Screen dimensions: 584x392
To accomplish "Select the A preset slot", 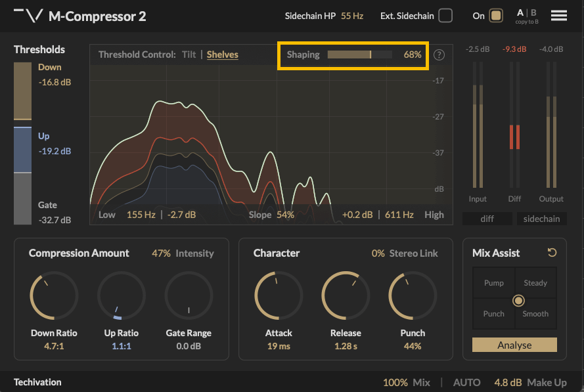I will [520, 12].
